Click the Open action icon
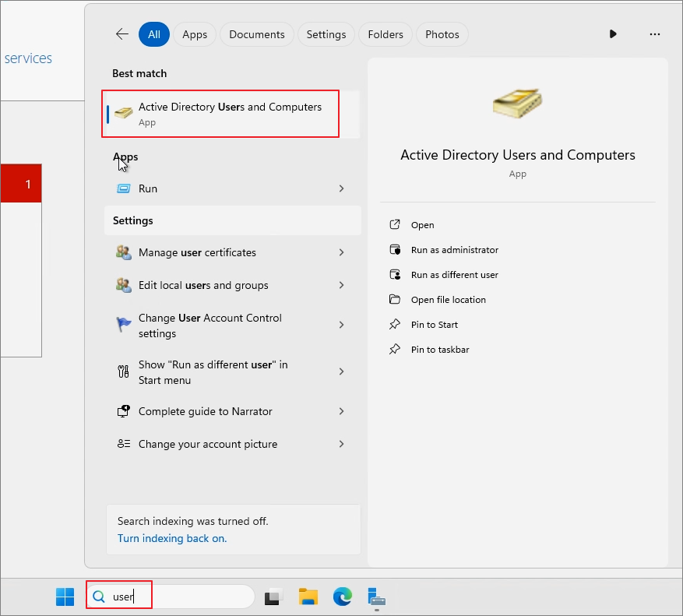This screenshot has width=683, height=616. click(x=395, y=224)
